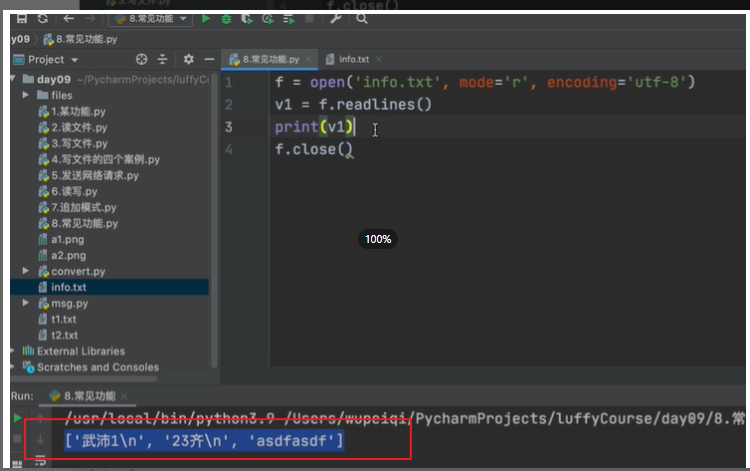Open 6.读写.py in the project tree
The height and width of the screenshot is (471, 750).
[74, 192]
